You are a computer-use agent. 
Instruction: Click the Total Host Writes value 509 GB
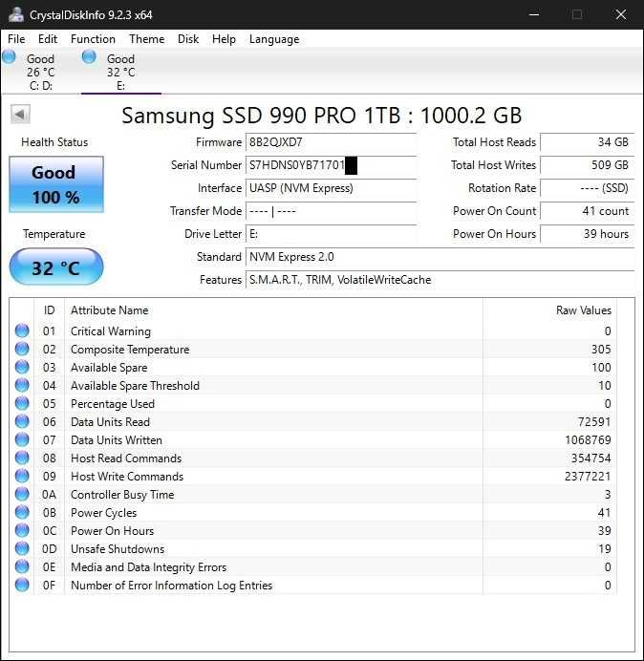pyautogui.click(x=587, y=165)
